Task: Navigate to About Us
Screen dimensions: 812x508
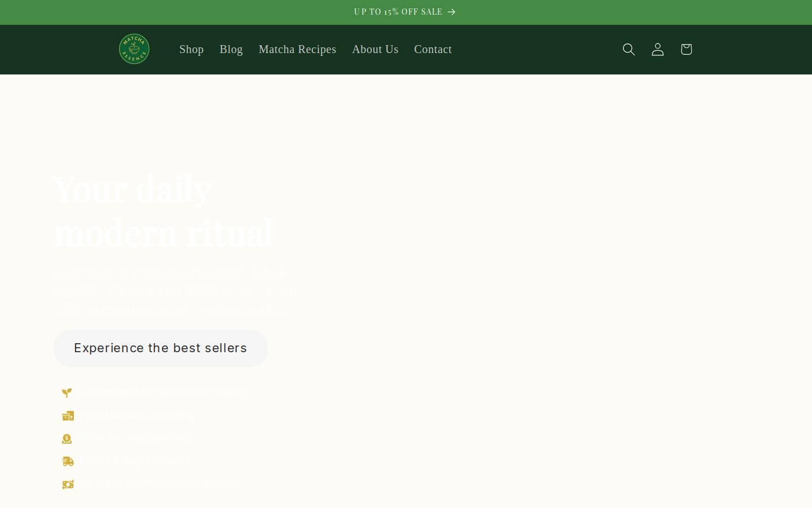Action: point(375,50)
